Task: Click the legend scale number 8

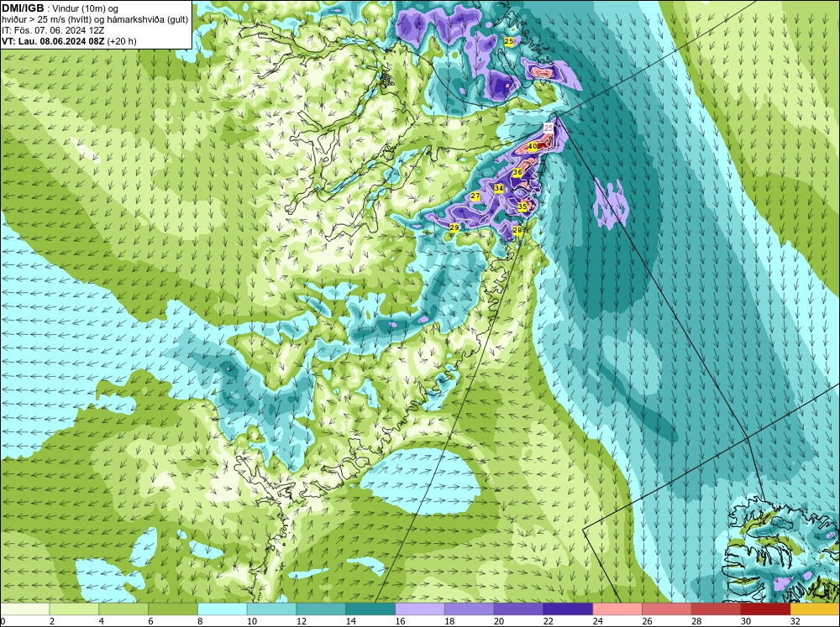Action: pos(201,621)
